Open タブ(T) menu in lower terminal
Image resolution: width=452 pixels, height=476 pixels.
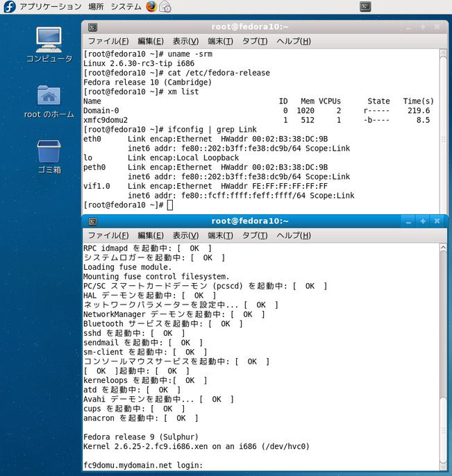[255, 235]
